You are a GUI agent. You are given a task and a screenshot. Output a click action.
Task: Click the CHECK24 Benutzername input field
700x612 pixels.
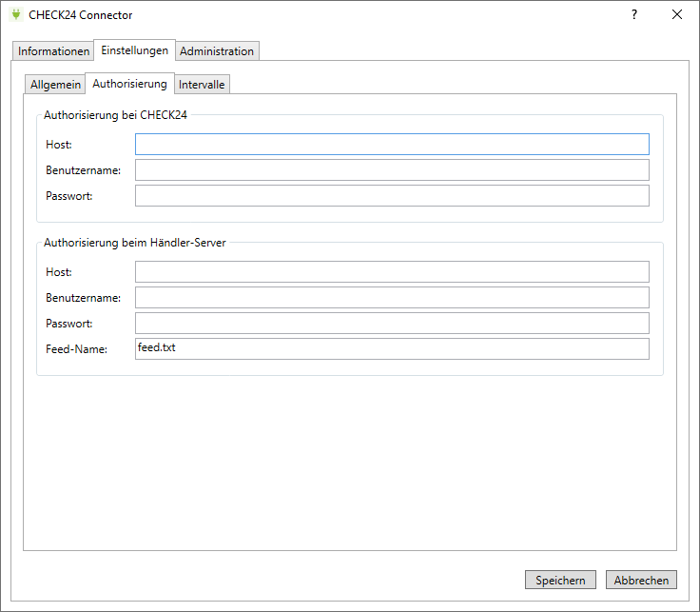[x=392, y=169]
